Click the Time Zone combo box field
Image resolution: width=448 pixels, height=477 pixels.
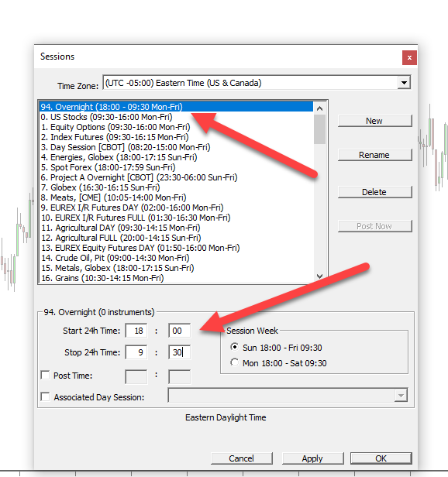tap(257, 82)
